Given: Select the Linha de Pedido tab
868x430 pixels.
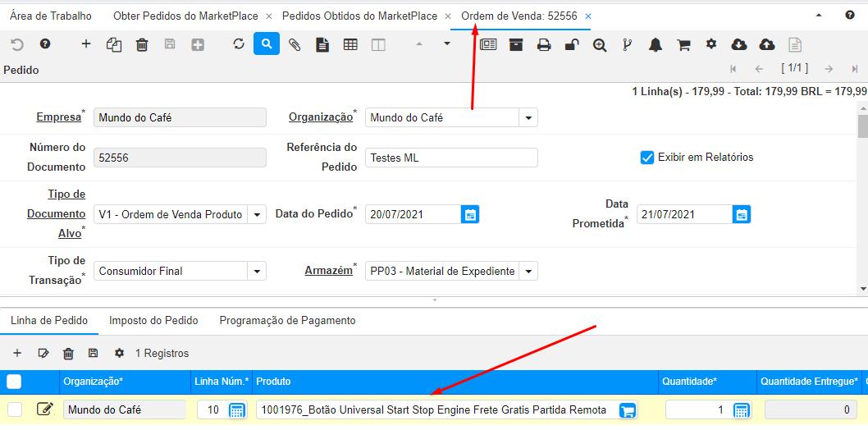Looking at the screenshot, I should tap(49, 320).
